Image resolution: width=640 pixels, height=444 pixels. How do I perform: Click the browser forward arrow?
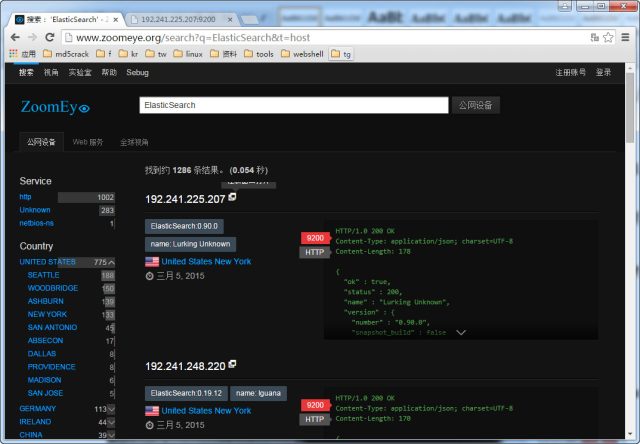tap(32, 38)
